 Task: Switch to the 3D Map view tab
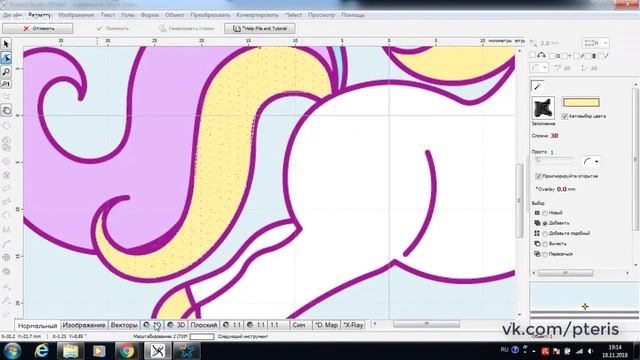tap(326, 325)
